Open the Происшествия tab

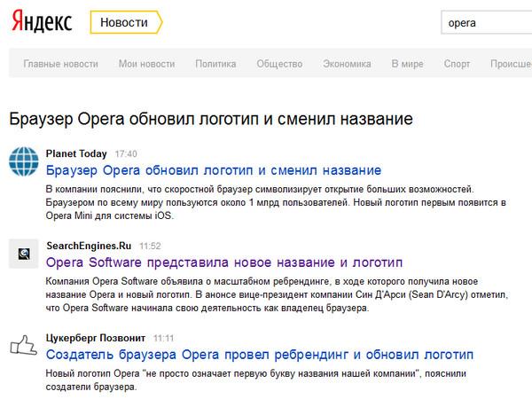[x=510, y=64]
